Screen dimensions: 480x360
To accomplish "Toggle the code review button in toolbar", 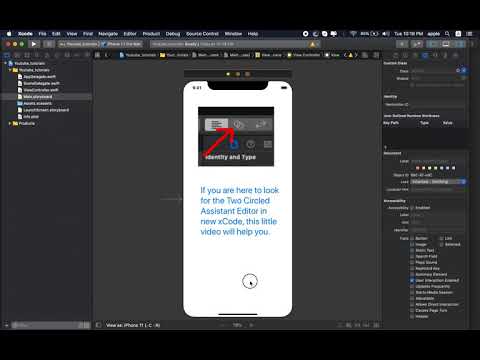I will 417,44.
